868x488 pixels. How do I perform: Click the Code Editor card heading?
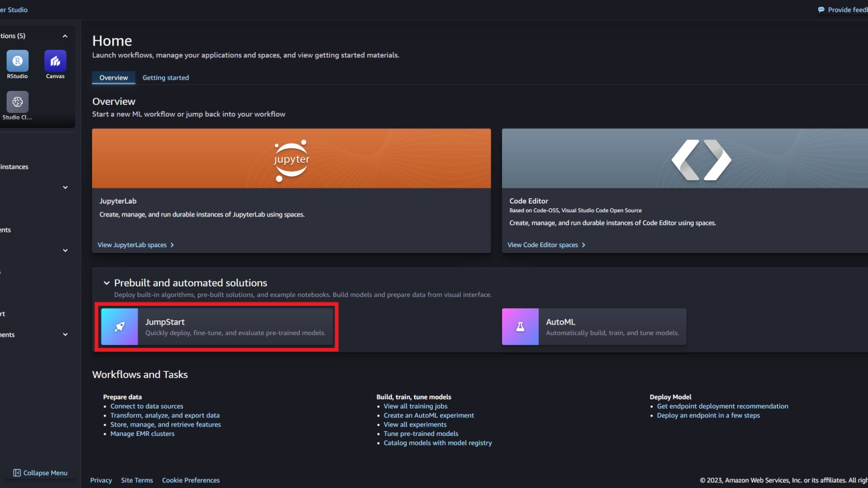point(529,201)
